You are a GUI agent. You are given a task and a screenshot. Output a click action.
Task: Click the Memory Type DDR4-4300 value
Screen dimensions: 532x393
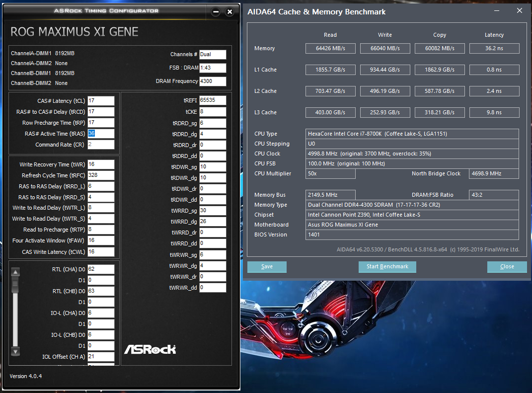click(412, 205)
